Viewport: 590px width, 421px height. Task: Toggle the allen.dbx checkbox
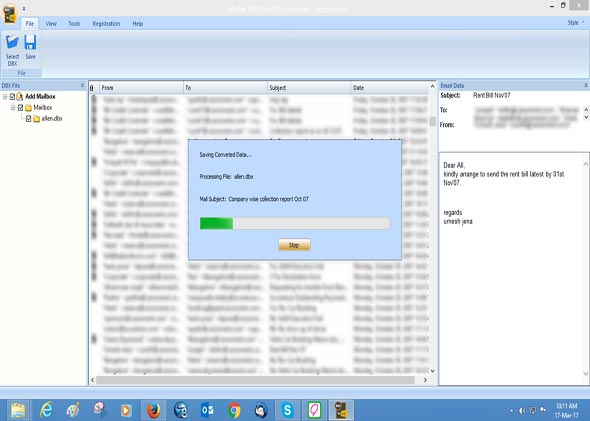29,119
